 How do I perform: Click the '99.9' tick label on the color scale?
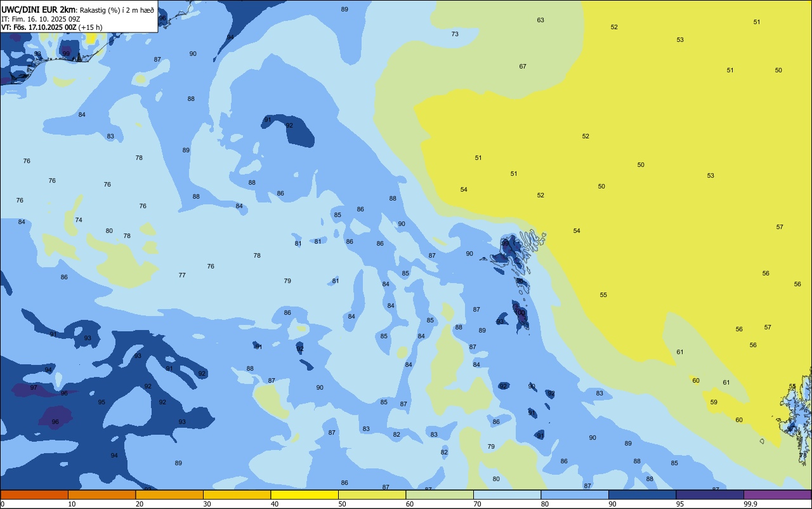point(750,504)
